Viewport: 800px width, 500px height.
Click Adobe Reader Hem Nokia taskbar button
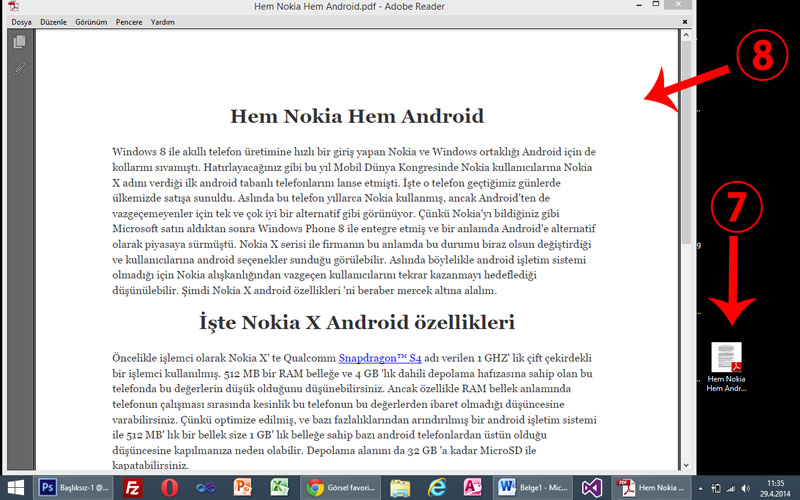coord(651,488)
